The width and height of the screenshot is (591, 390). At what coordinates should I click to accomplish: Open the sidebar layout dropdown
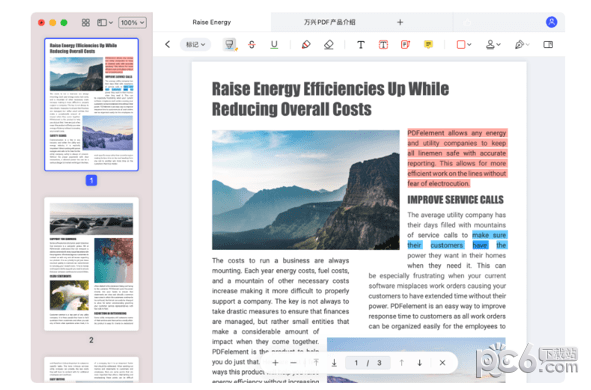pos(105,23)
